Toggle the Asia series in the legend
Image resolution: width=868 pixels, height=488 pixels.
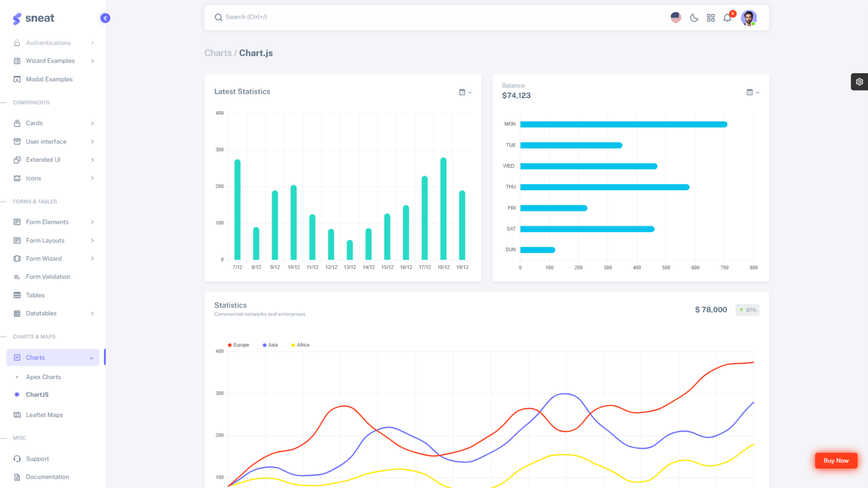pos(265,344)
